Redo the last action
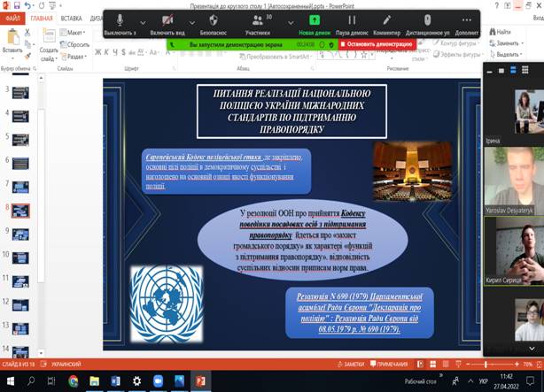 click(x=42, y=5)
